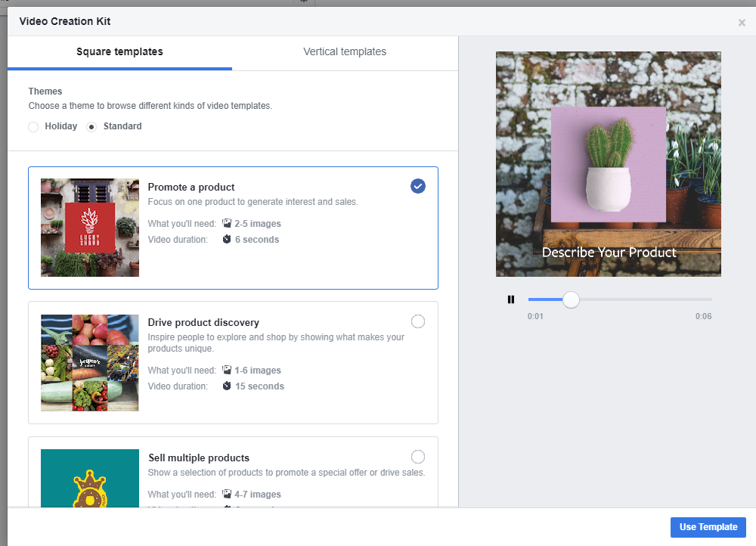The height and width of the screenshot is (546, 756).
Task: Click the duration icon next to 15 seconds
Action: tap(227, 386)
